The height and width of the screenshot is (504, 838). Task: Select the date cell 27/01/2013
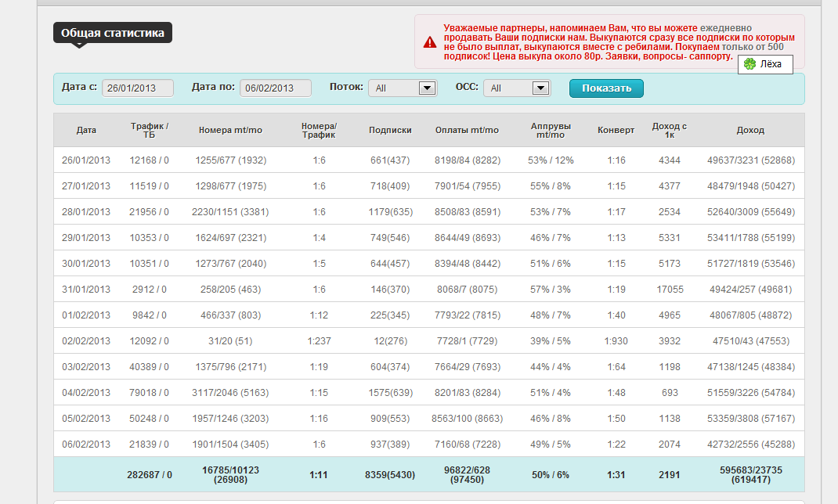86,185
